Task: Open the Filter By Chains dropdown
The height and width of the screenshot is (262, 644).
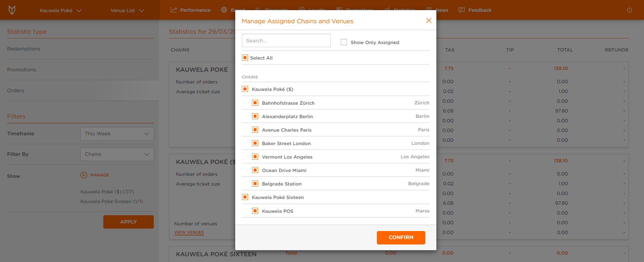Action: click(117, 154)
